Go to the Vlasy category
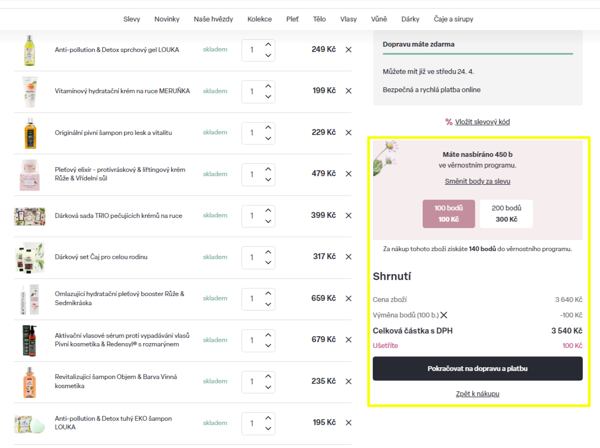The height and width of the screenshot is (448, 600). click(348, 19)
